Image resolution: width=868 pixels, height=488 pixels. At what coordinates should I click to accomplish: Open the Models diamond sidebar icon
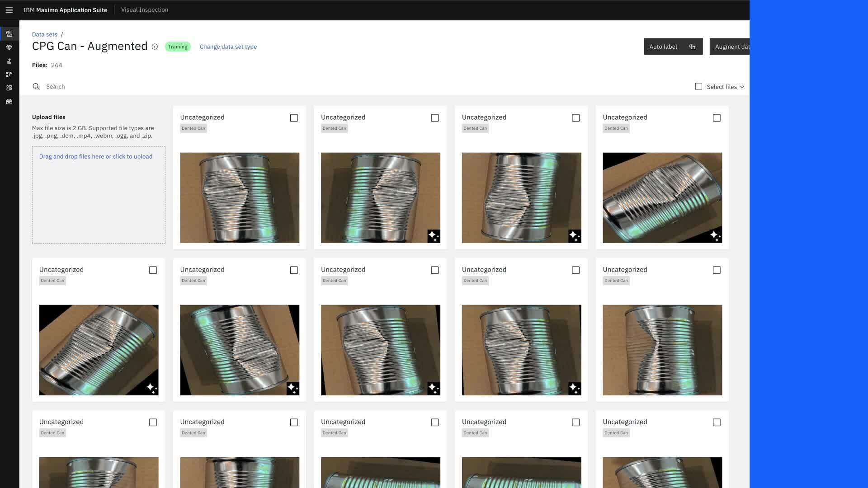9,47
